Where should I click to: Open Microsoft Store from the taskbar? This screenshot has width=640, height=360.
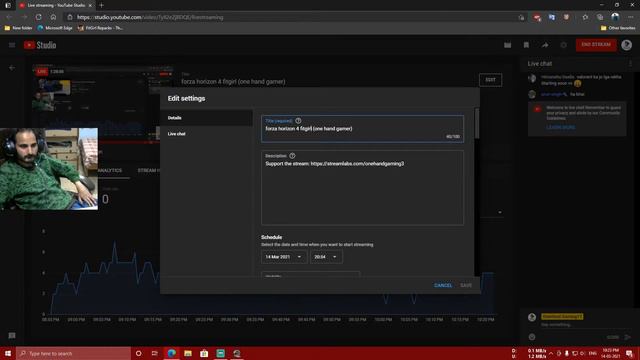click(x=204, y=353)
